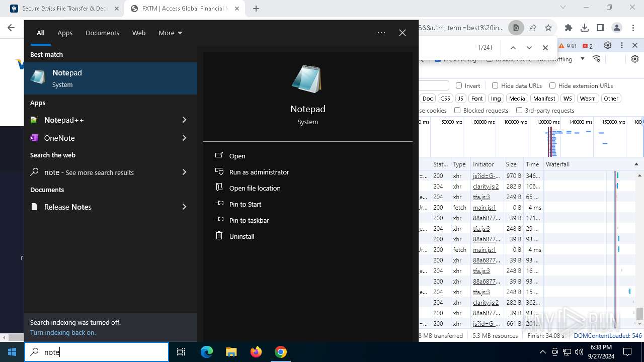Launch Firefox from the taskbar

coord(256,352)
